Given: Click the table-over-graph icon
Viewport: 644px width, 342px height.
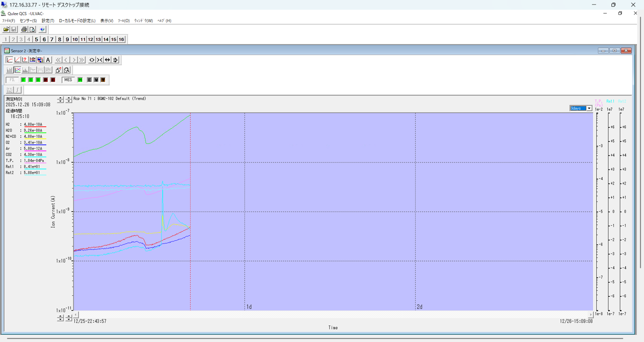Looking at the screenshot, I should [33, 60].
